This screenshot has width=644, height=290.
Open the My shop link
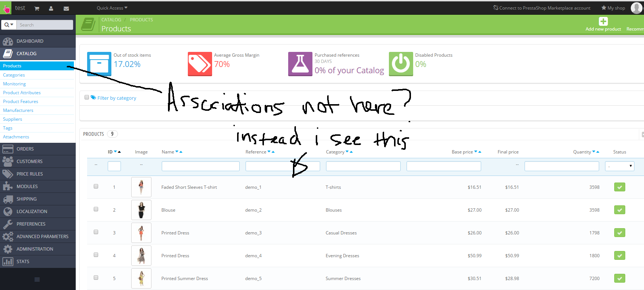tap(613, 8)
